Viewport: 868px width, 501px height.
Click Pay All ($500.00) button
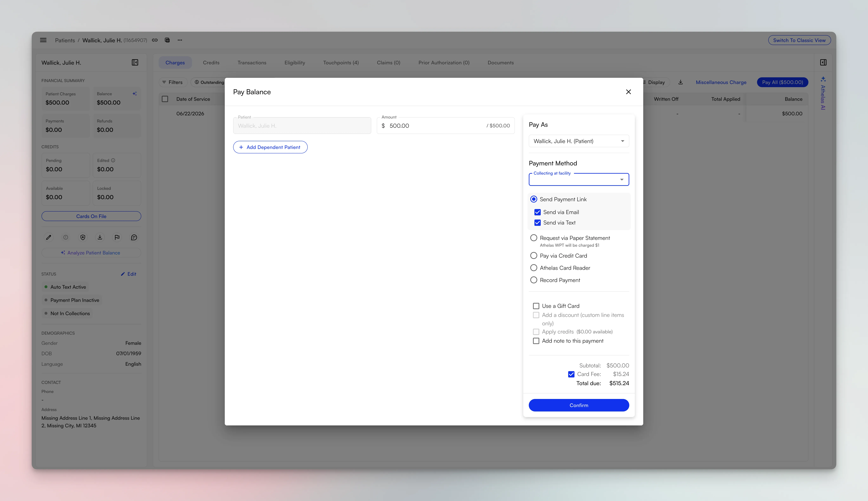tap(783, 82)
